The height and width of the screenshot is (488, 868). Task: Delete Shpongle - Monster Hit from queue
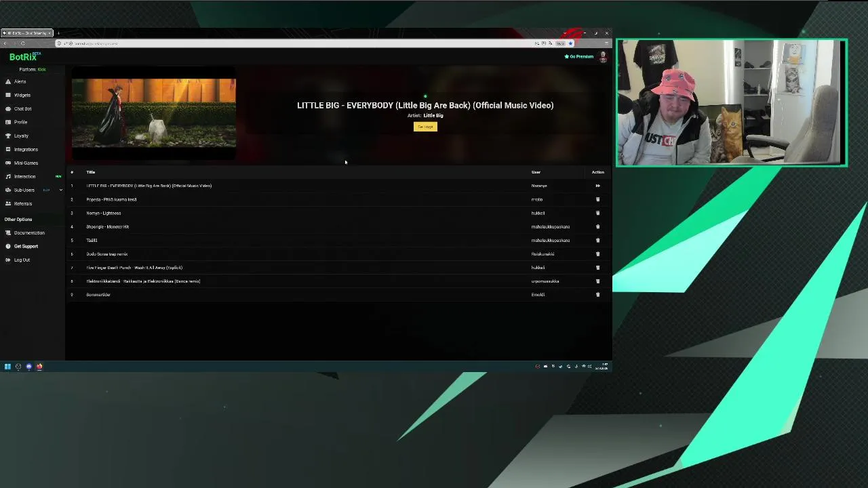[597, 226]
